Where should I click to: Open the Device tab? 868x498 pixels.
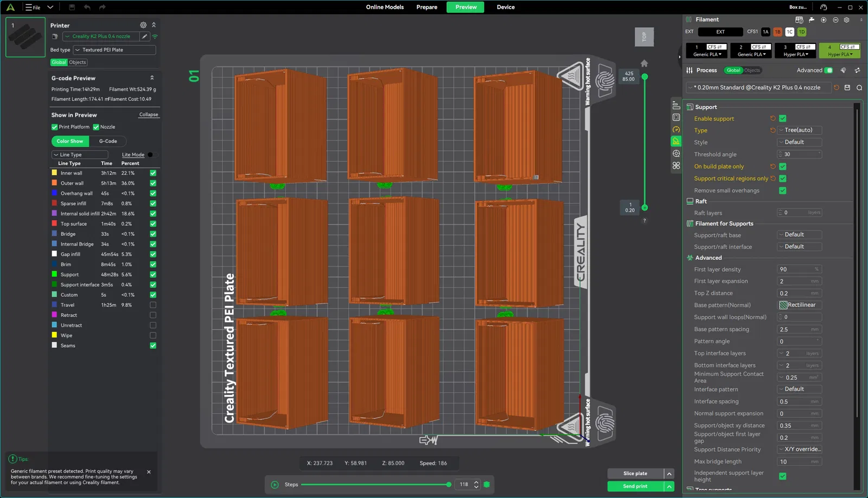[506, 7]
